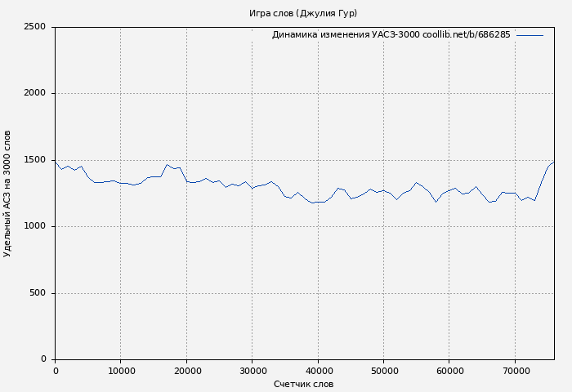
Task: Click the 2500 label on the y-axis
Action: click(34, 27)
